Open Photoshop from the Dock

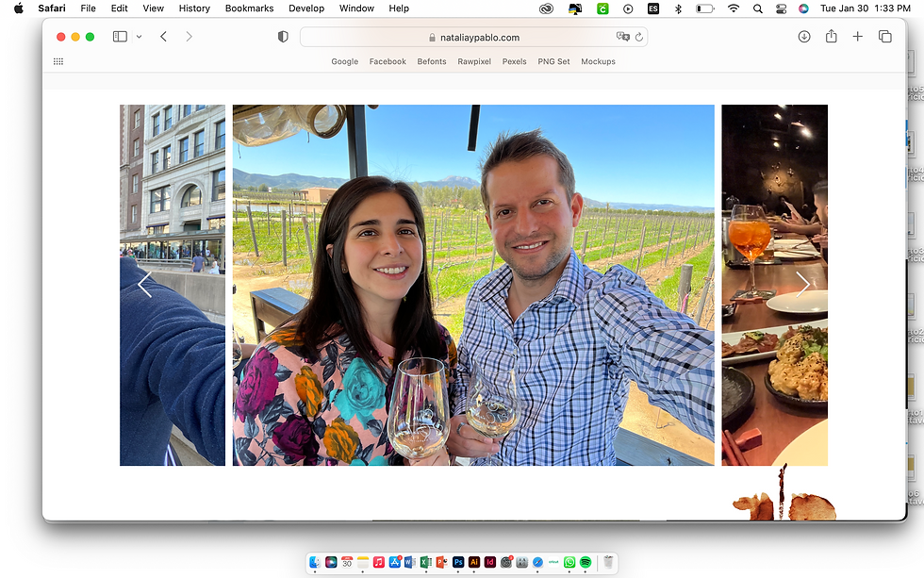tap(458, 562)
